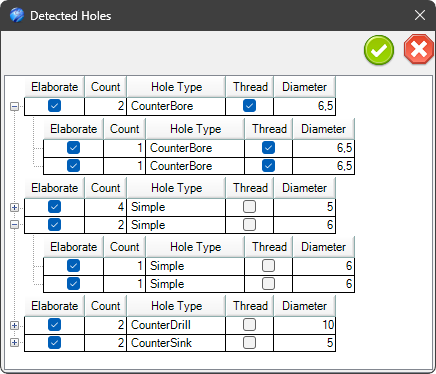The width and height of the screenshot is (436, 374).
Task: Expand the CounterDrill group
Action: 14,325
